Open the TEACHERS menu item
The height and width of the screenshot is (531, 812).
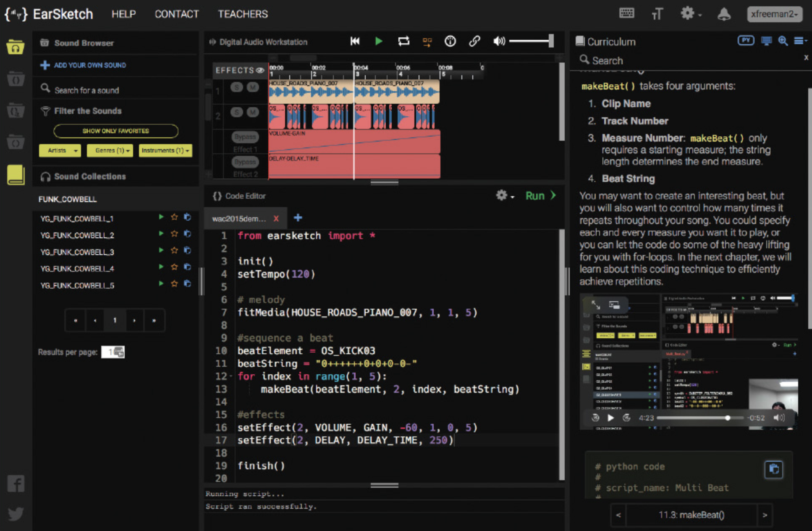pos(243,14)
